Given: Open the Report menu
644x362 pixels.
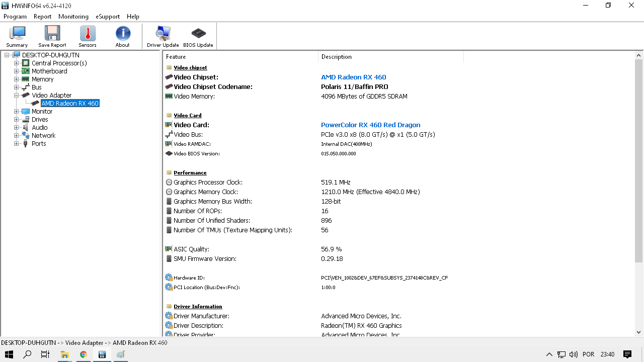Looking at the screenshot, I should pos(42,17).
